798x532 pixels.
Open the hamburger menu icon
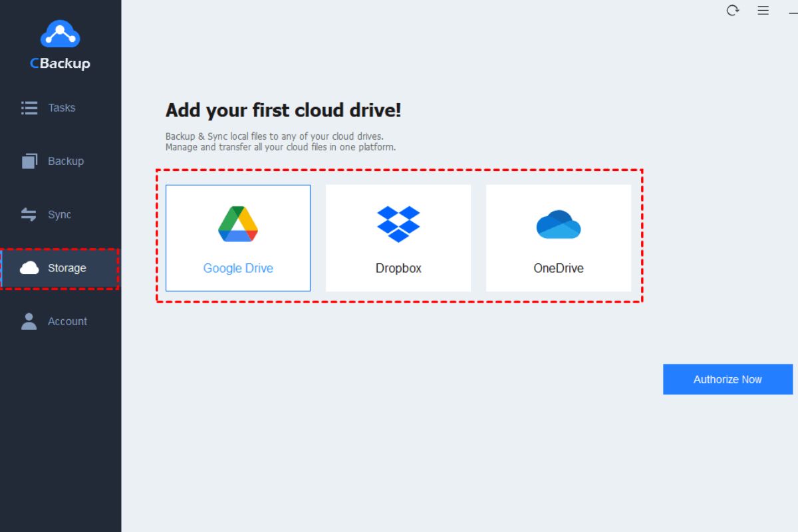(763, 10)
